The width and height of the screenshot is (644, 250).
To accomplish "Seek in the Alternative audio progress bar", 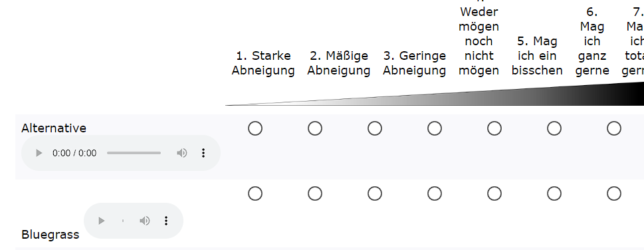I will (134, 153).
